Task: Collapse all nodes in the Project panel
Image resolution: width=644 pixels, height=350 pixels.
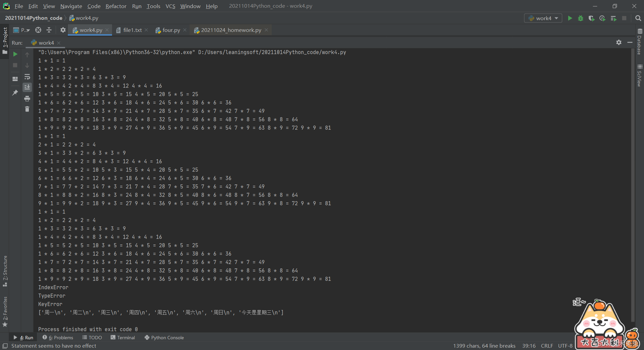Action: coord(49,30)
